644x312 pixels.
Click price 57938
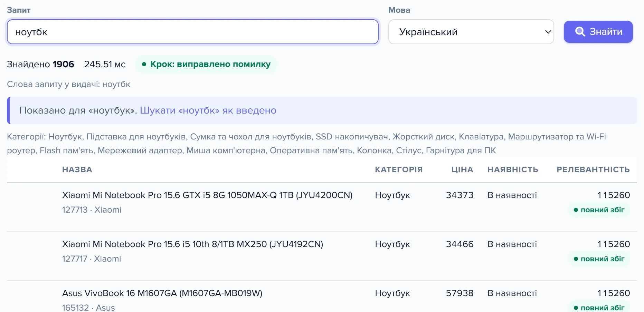[460, 293]
